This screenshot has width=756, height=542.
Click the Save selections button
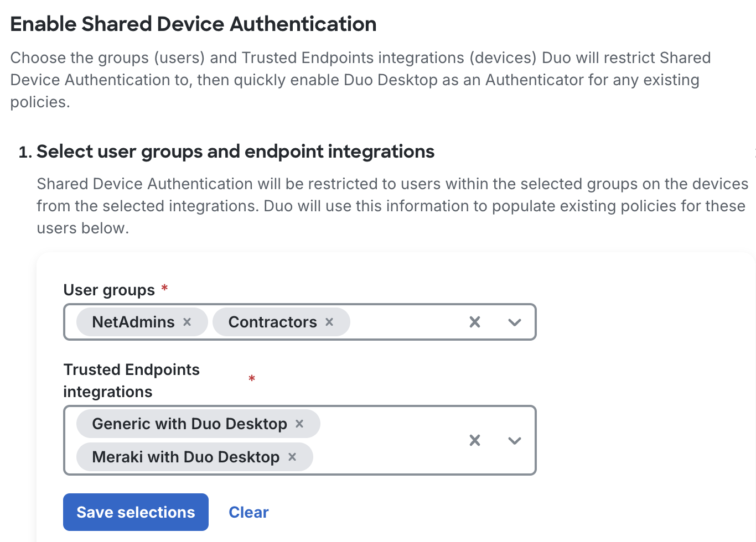click(x=136, y=512)
